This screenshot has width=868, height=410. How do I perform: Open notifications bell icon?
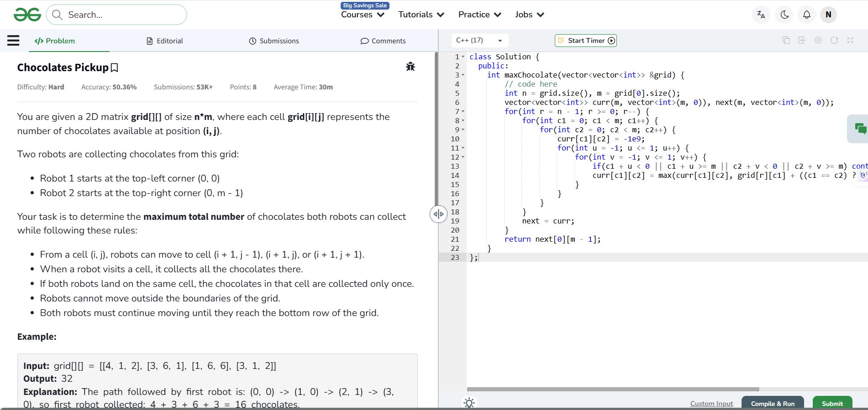click(x=806, y=15)
